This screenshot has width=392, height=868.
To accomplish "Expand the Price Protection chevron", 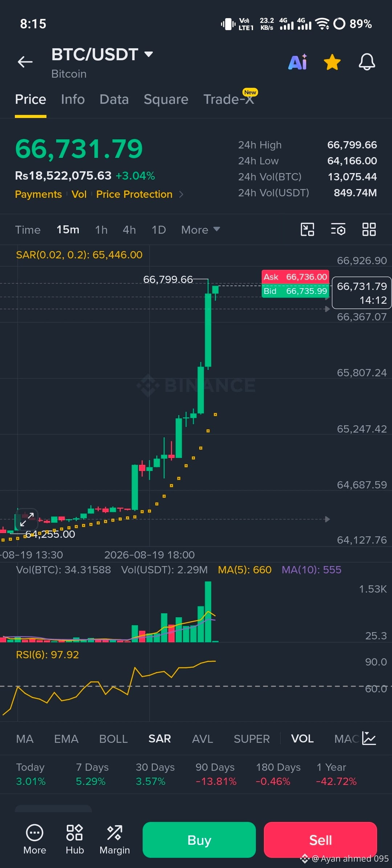I will [x=181, y=195].
